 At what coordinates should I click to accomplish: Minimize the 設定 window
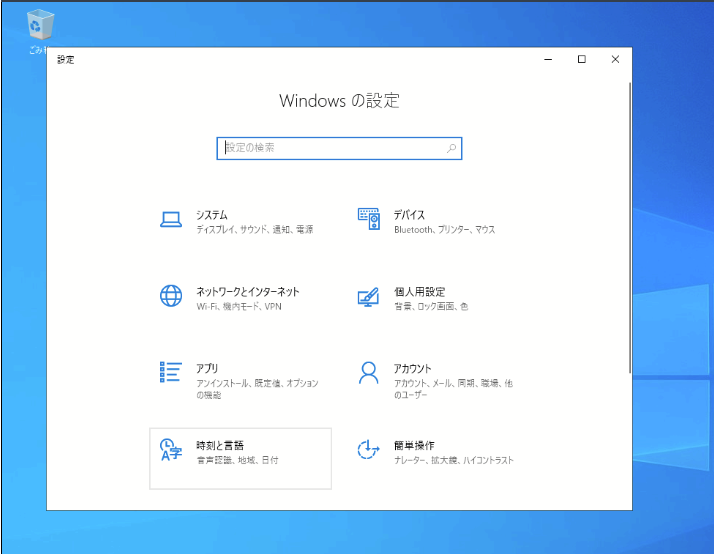548,60
